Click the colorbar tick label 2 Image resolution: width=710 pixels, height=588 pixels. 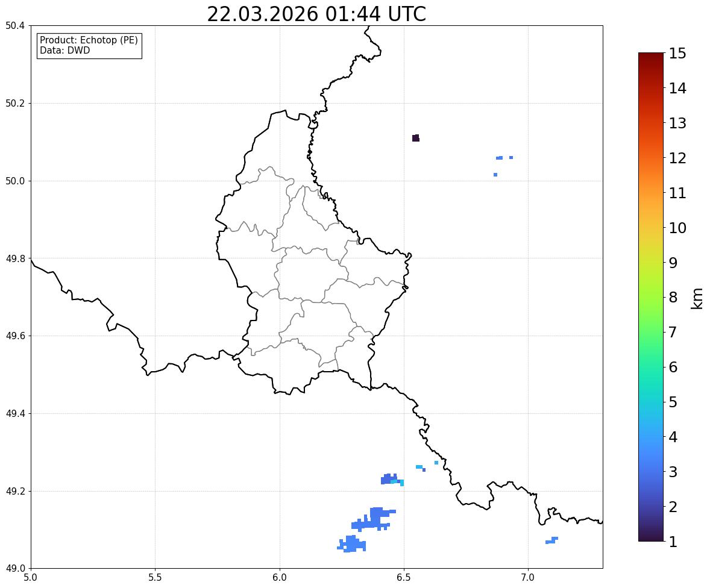tap(673, 507)
